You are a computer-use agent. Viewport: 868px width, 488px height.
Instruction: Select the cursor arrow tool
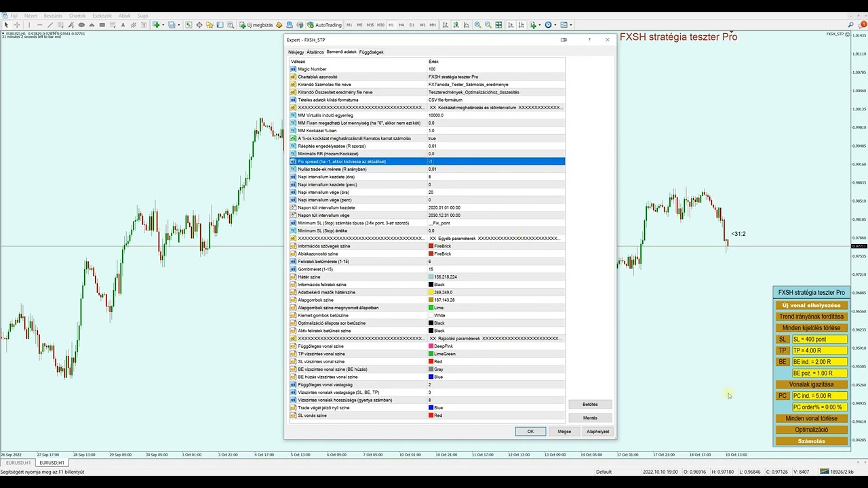point(6,25)
